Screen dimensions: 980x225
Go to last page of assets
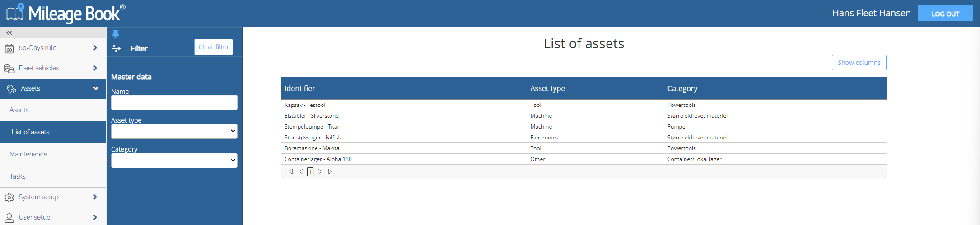[x=331, y=172]
